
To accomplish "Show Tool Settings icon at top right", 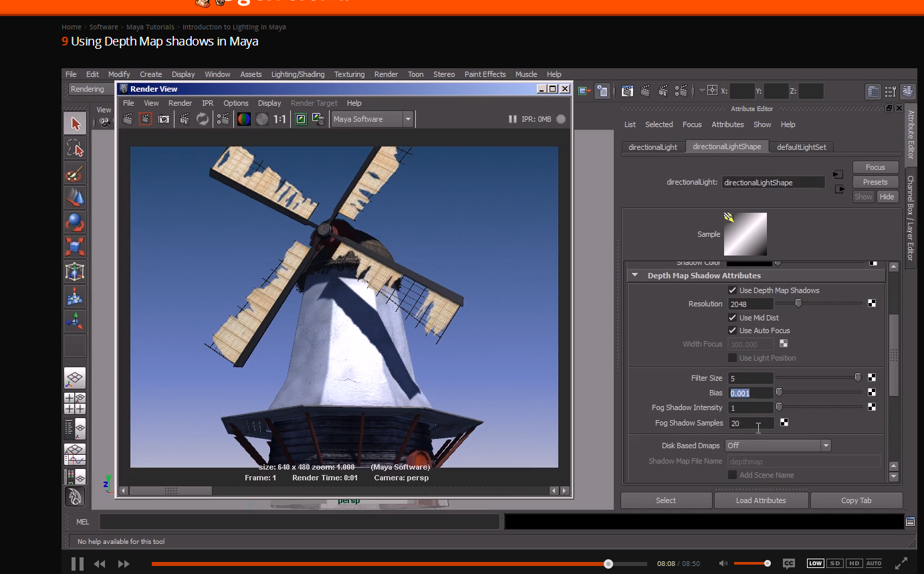I will coord(891,91).
